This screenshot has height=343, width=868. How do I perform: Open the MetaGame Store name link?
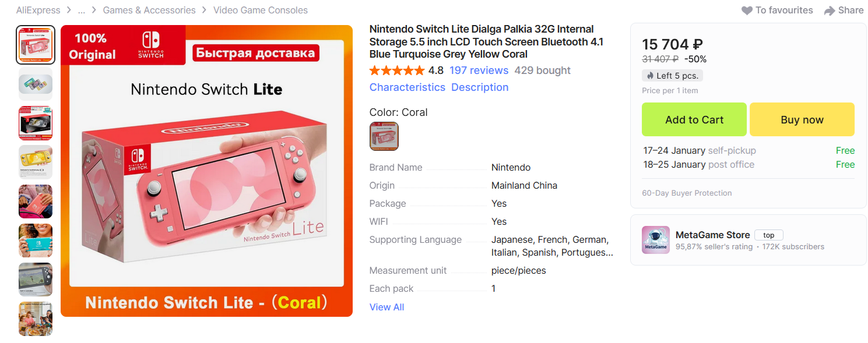(x=712, y=235)
